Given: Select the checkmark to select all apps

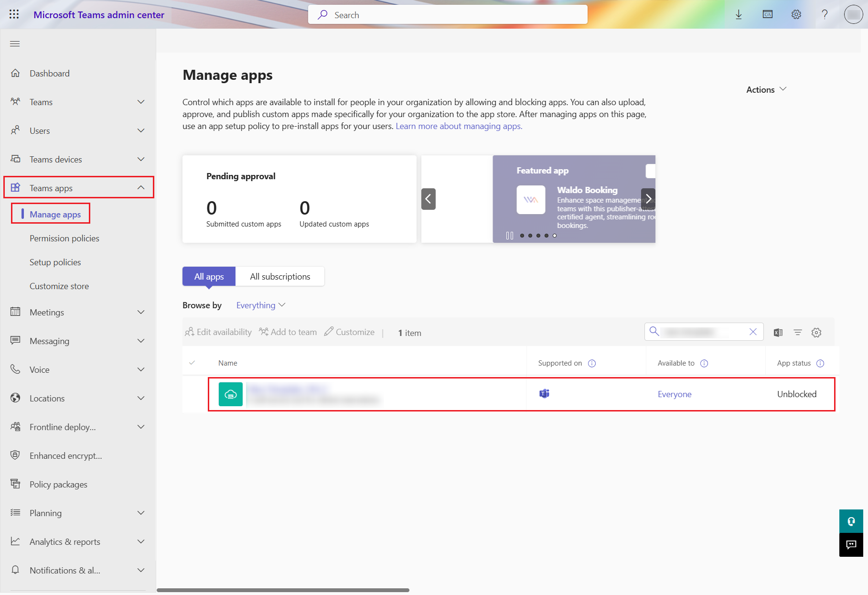Looking at the screenshot, I should pyautogui.click(x=193, y=363).
